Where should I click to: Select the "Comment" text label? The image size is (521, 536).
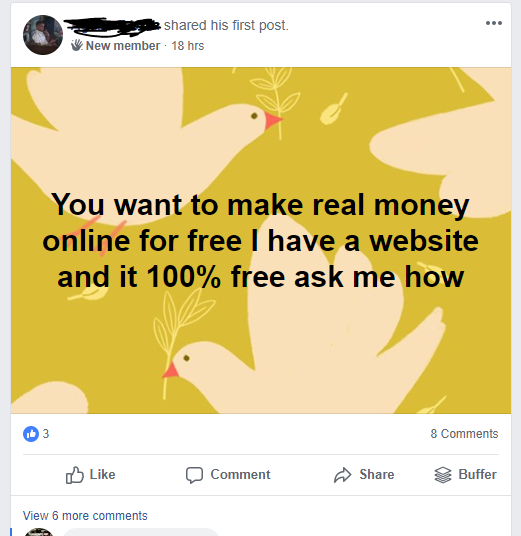tap(240, 474)
